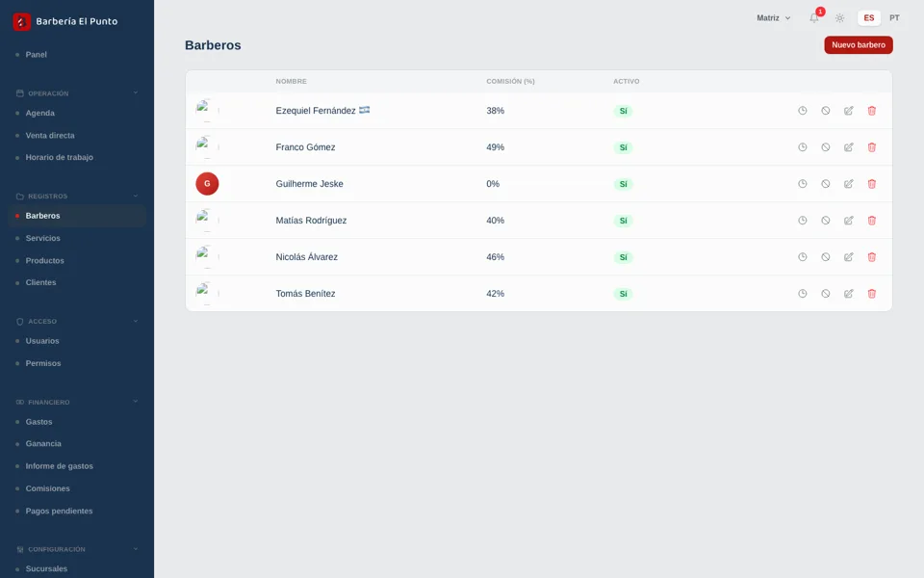Open the Matriz branch dropdown
Screen dimensions: 924x578
774,18
